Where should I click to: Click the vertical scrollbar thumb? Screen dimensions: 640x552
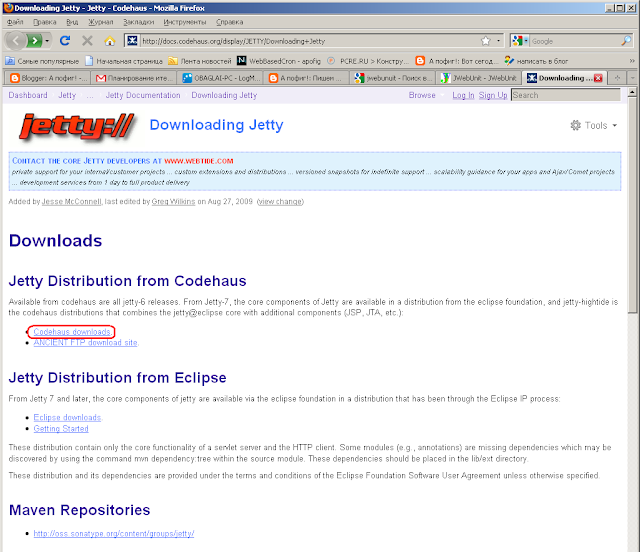click(x=632, y=205)
